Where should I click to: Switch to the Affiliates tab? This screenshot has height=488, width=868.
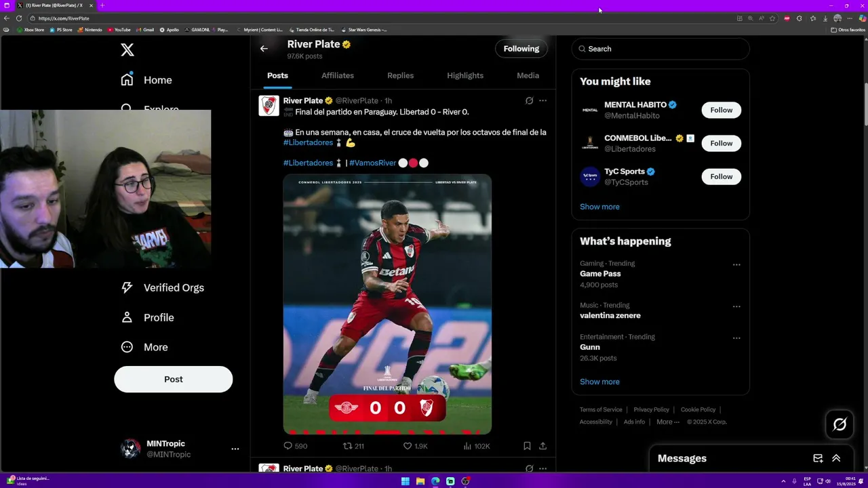(x=338, y=75)
